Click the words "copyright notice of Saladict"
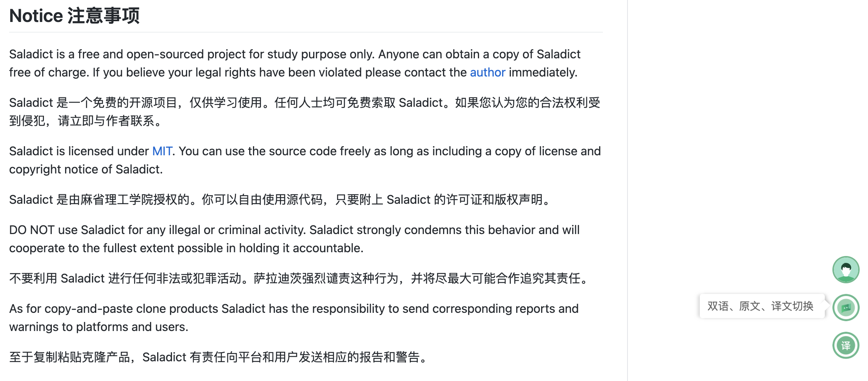 pos(86,169)
